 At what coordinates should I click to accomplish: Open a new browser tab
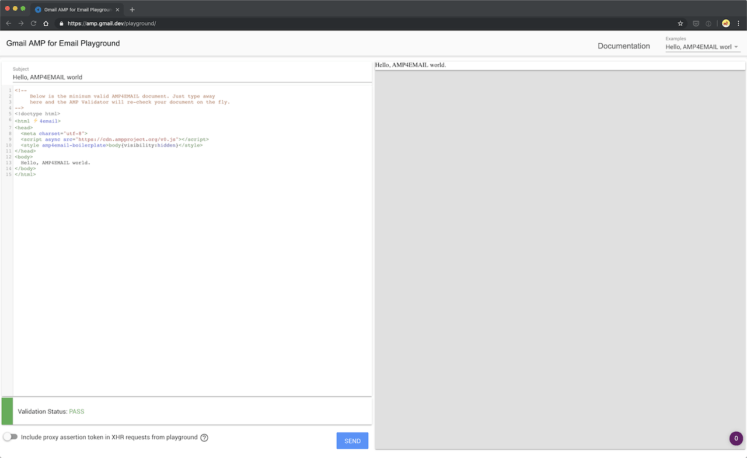tap(132, 9)
